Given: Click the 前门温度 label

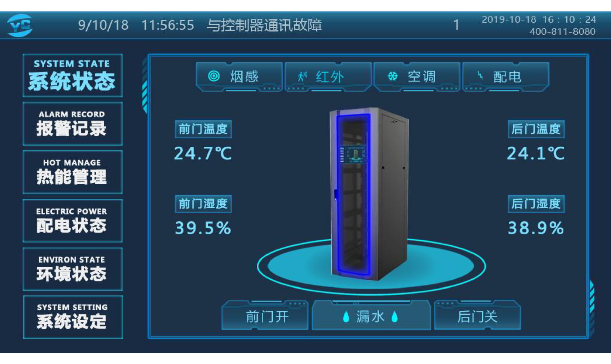Looking at the screenshot, I should [x=203, y=129].
